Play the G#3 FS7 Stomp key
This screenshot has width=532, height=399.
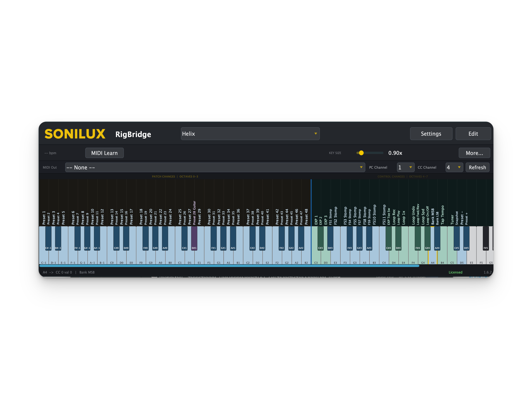[359, 238]
